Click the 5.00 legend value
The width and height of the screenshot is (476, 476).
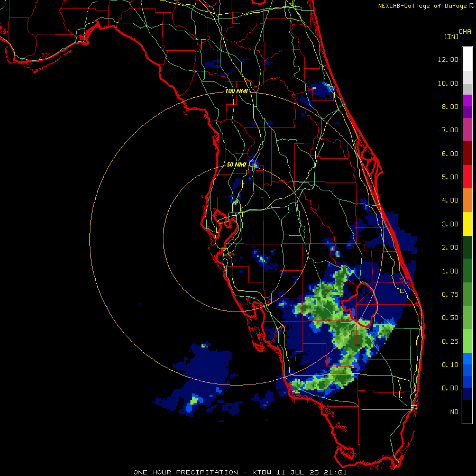450,177
